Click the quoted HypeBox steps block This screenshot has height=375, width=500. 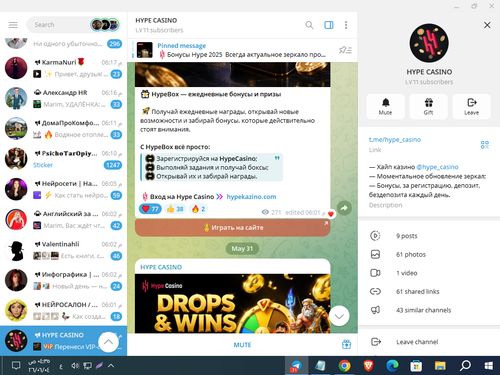211,167
